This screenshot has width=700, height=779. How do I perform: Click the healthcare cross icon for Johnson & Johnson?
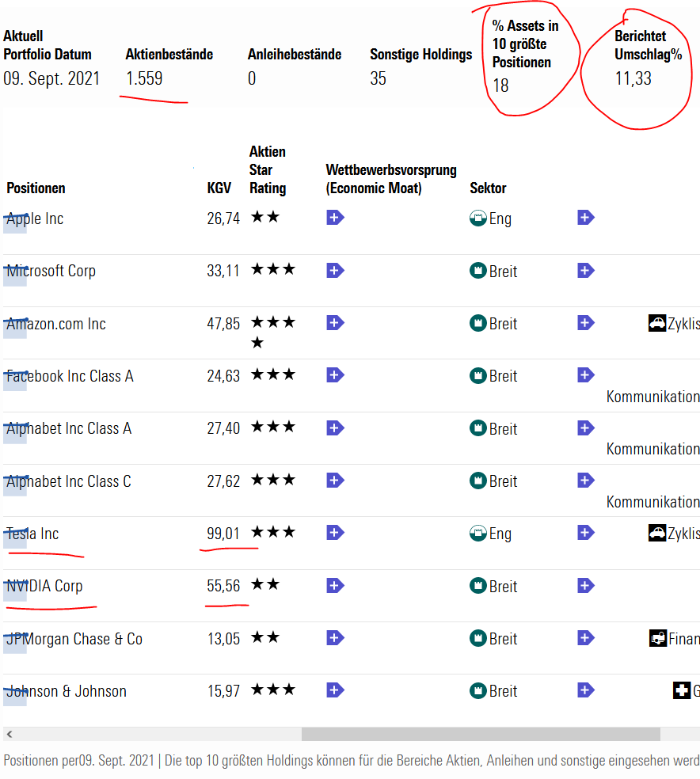[682, 690]
